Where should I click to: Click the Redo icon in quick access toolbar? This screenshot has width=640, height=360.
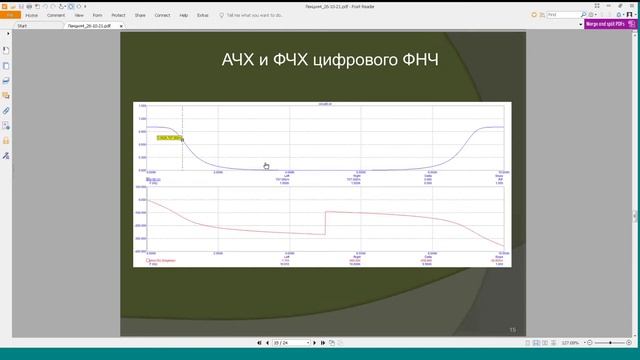click(53, 7)
